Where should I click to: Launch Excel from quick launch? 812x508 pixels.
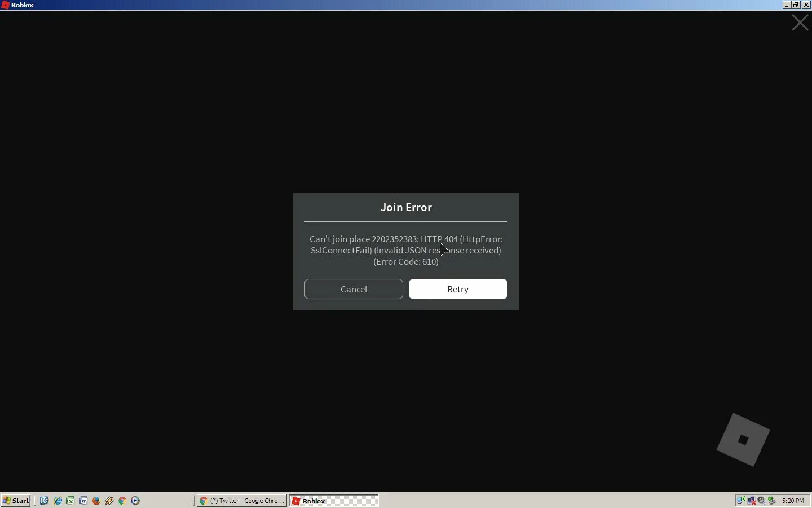pyautogui.click(x=70, y=501)
